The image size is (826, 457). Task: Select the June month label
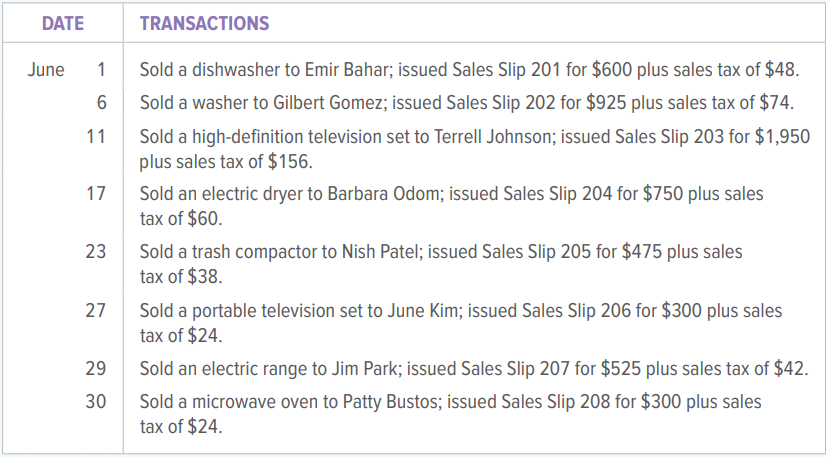click(45, 71)
